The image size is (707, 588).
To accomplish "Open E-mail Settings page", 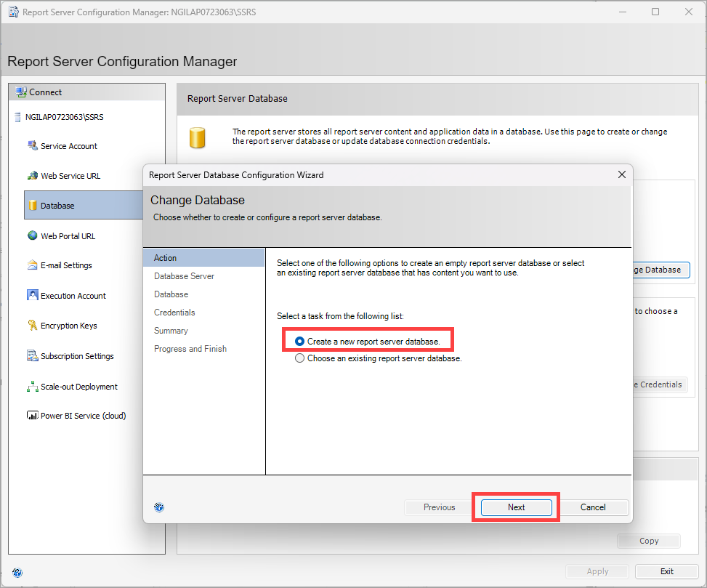I will click(66, 265).
